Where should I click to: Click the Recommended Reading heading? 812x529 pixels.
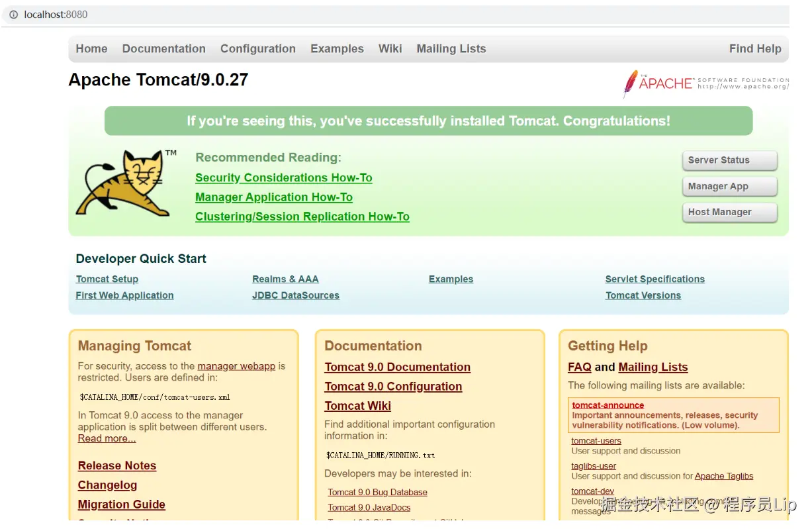pos(268,158)
